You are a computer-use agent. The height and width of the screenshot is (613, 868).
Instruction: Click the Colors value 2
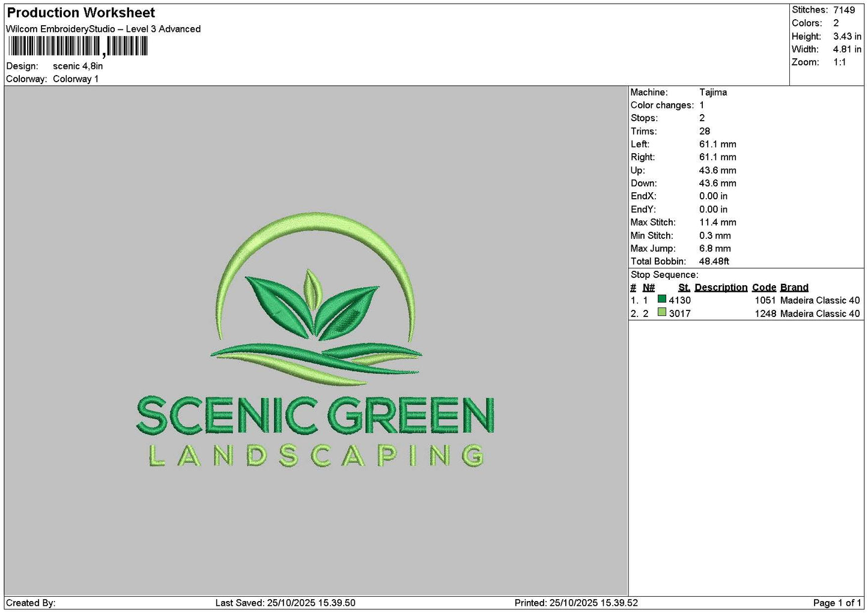pos(836,23)
